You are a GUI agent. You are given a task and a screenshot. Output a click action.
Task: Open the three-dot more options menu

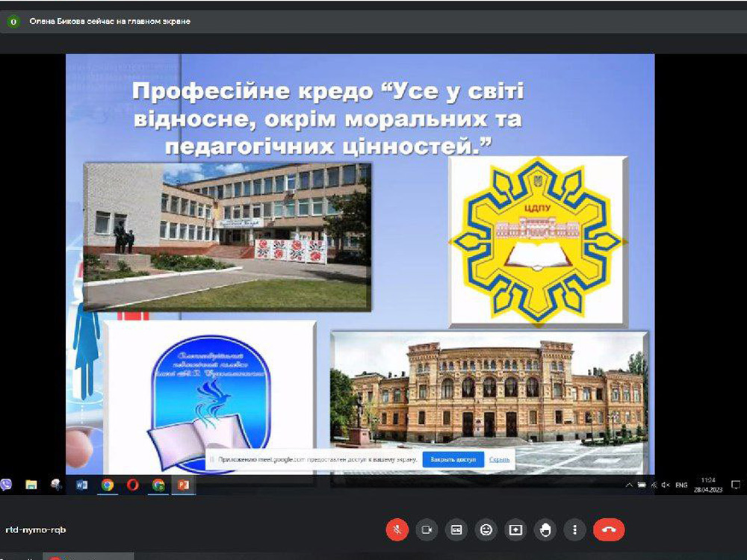(574, 529)
